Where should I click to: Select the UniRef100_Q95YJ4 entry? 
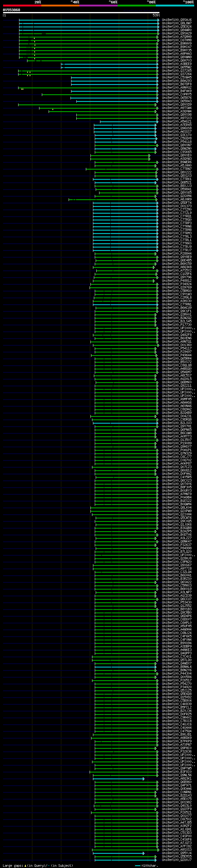point(177,853)
